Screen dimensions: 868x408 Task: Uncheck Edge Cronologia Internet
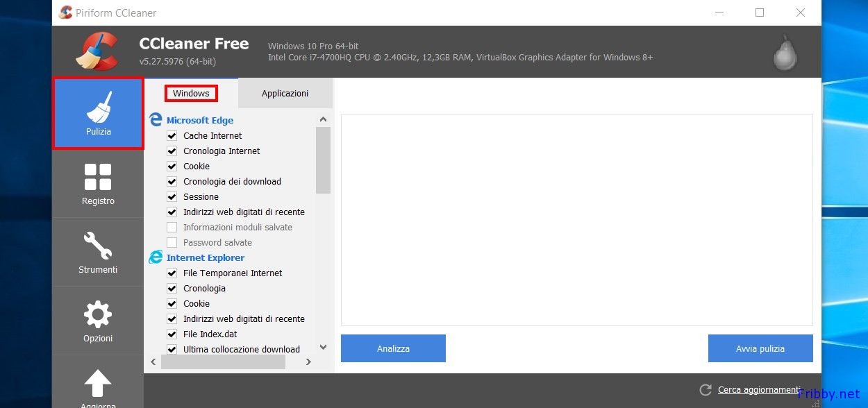coord(172,151)
